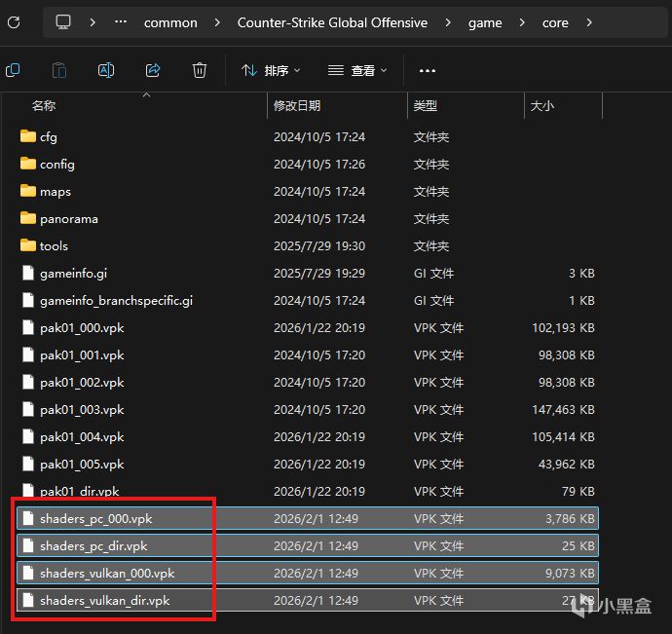The image size is (672, 634).
Task: Select the panorama folder name
Action: pyautogui.click(x=68, y=219)
